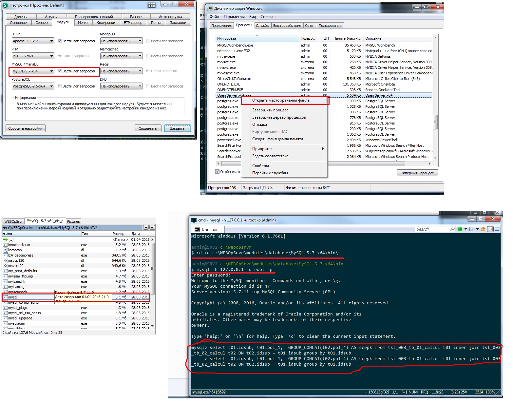Open the ConEmu hamburger menu icon
This screenshot has width=513, height=420.
tap(497, 229)
